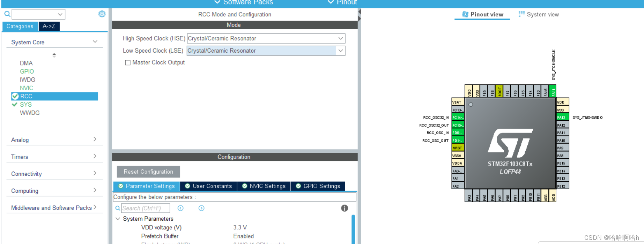
Task: Switch to A->Z sorting button
Action: click(x=49, y=26)
